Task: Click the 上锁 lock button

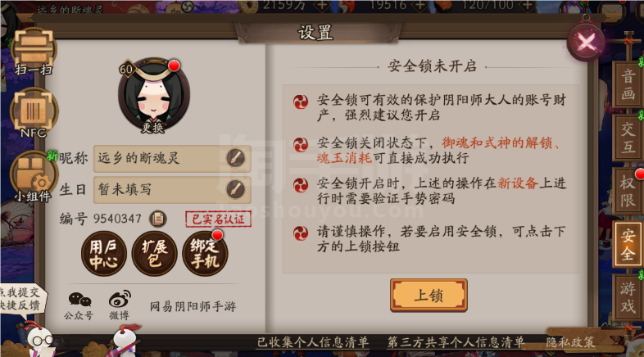Action: pos(429,295)
